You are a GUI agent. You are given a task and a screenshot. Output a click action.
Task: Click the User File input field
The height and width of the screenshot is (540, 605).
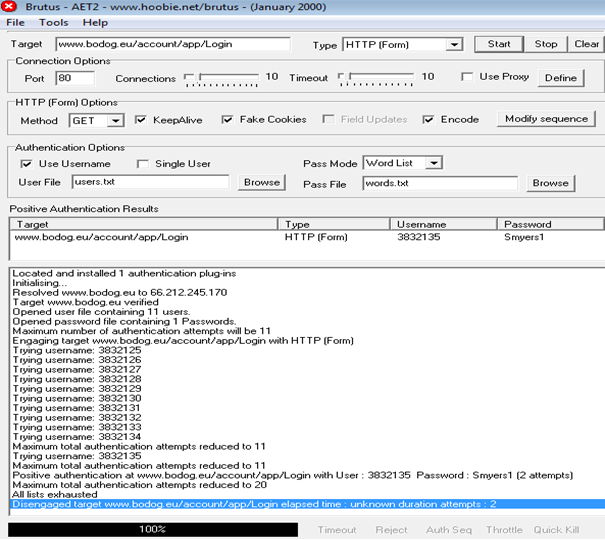(150, 182)
